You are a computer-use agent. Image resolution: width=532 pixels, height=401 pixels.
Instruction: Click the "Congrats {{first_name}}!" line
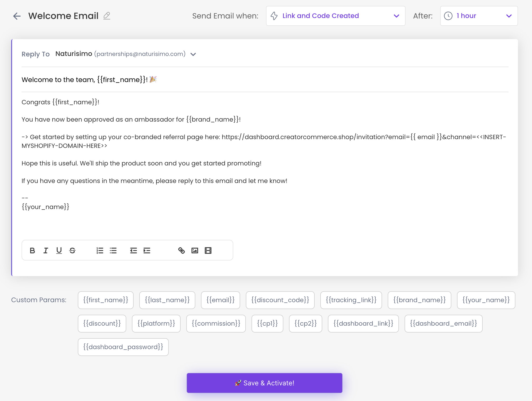click(60, 102)
